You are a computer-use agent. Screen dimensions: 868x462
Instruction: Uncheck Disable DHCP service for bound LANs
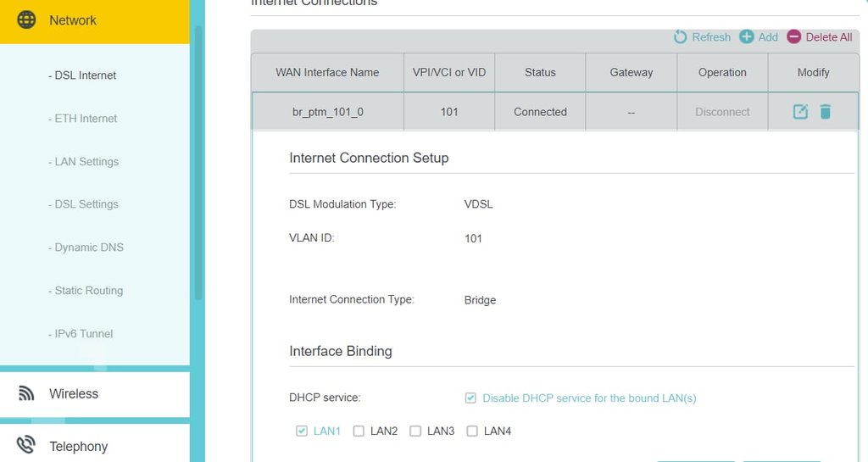click(470, 398)
